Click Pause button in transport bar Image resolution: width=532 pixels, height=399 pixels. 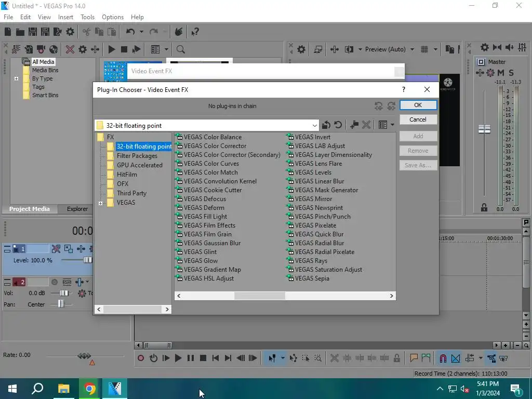[191, 358]
